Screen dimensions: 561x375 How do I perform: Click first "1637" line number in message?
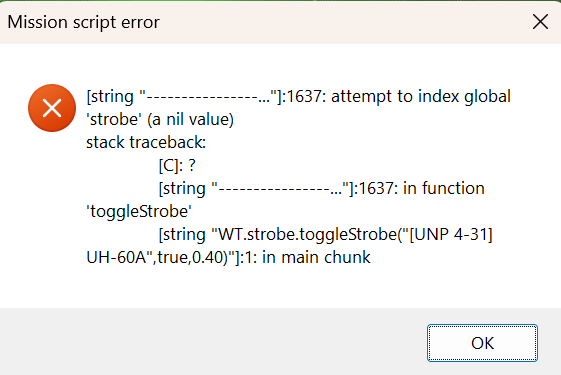[303, 96]
